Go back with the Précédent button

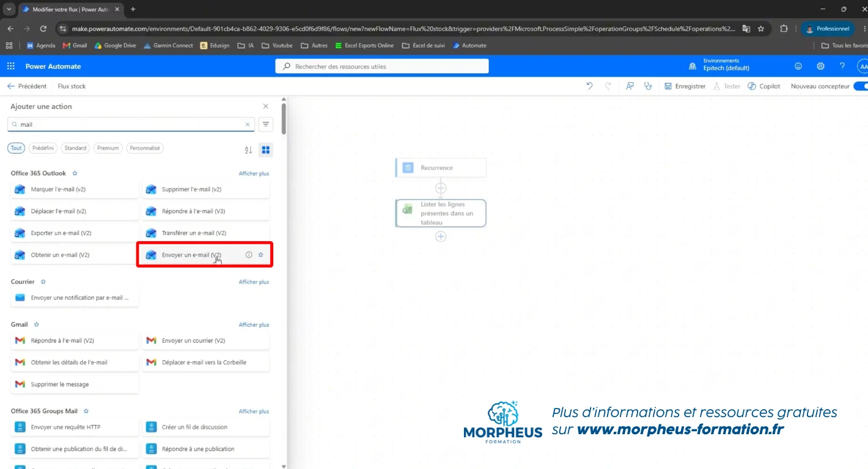27,86
